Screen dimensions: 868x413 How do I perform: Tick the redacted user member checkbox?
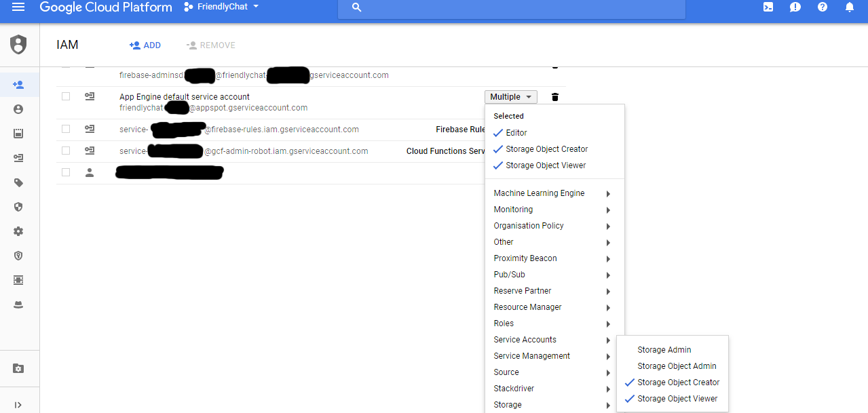(66, 172)
